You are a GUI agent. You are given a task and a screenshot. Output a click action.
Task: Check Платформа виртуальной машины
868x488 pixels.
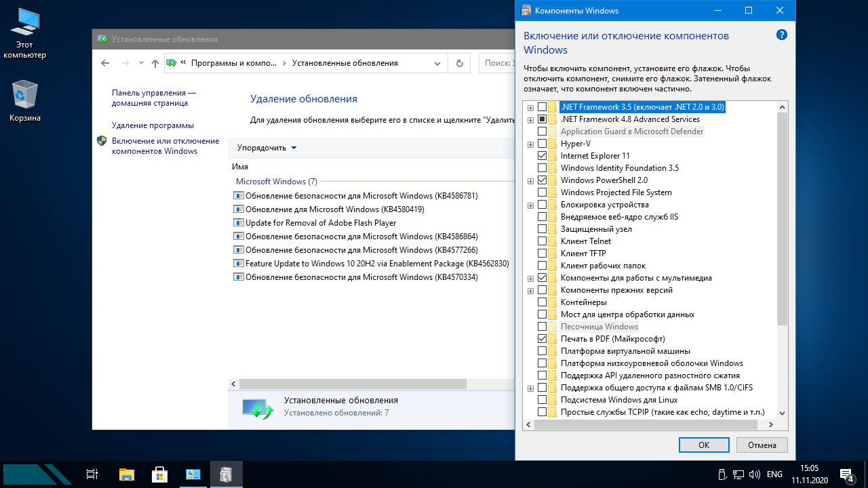(542, 351)
